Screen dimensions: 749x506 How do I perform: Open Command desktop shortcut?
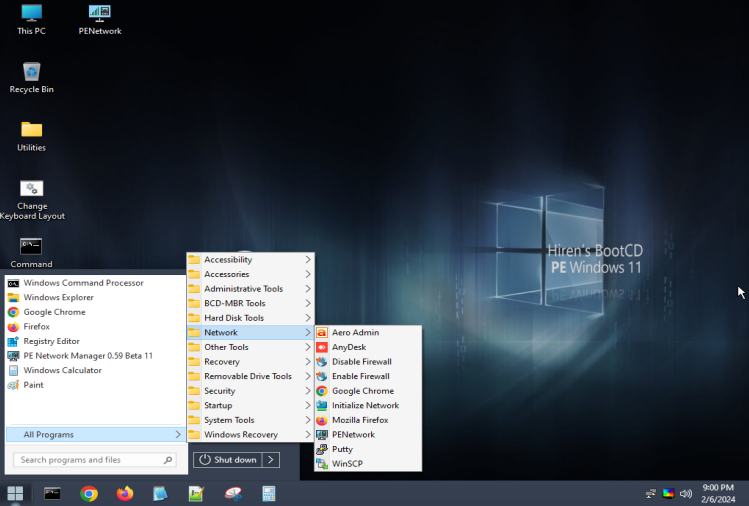(32, 253)
